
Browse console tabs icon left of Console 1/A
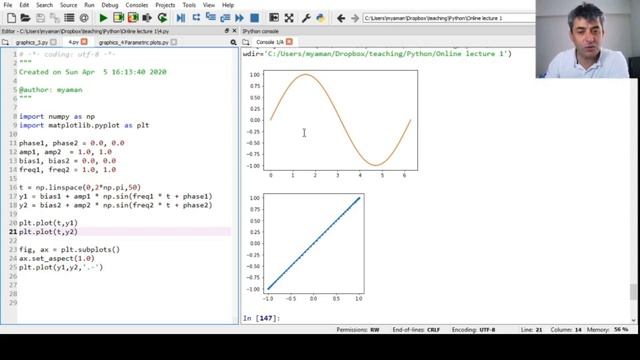pos(246,42)
